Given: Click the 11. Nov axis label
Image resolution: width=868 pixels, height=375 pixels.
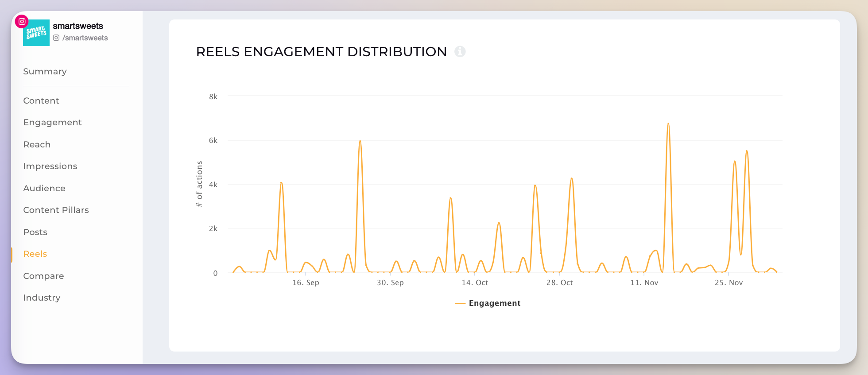Looking at the screenshot, I should [644, 282].
